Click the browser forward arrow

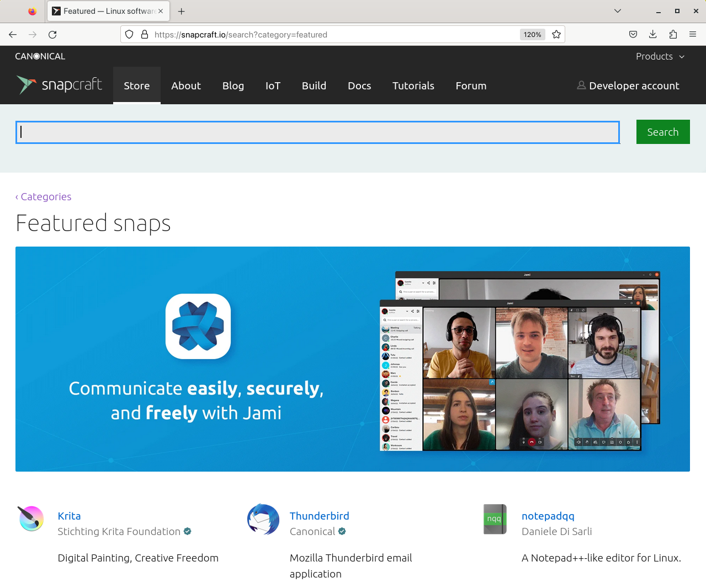tap(33, 34)
